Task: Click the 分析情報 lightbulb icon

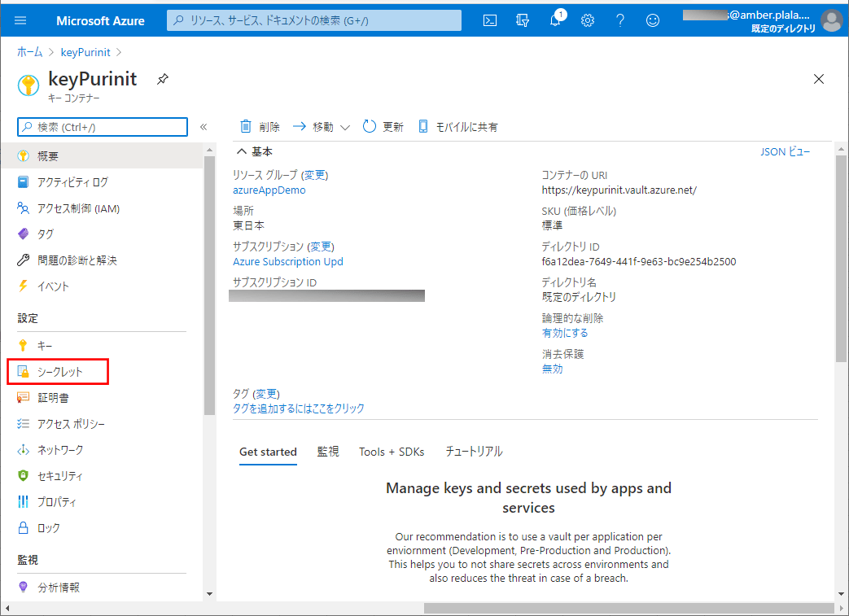Action: pos(23,587)
